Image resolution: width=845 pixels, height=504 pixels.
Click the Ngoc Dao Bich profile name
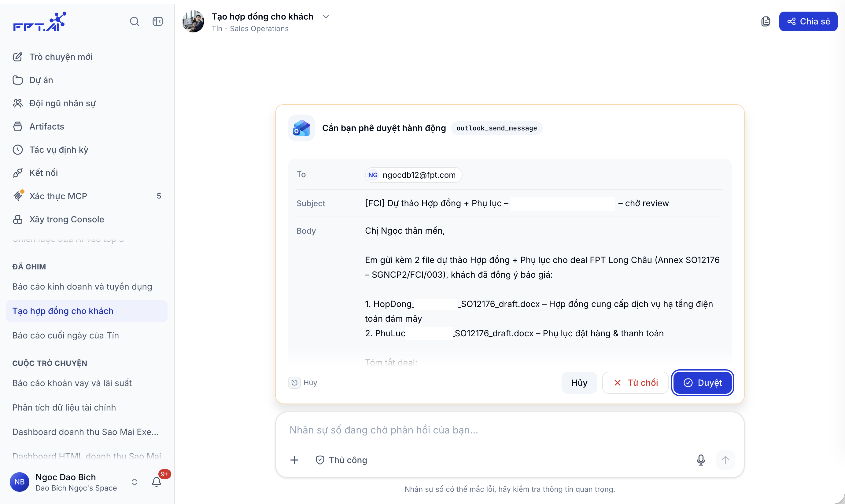click(66, 477)
